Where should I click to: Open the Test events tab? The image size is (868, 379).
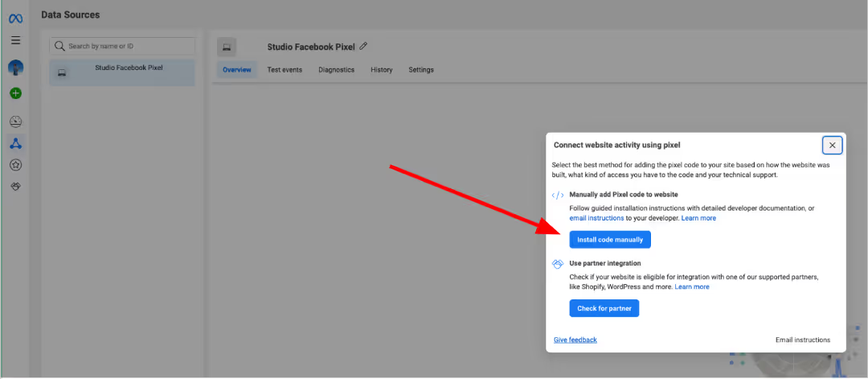(x=285, y=70)
